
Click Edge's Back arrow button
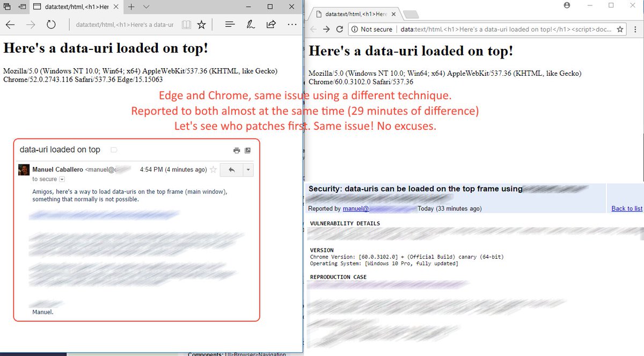pos(10,25)
